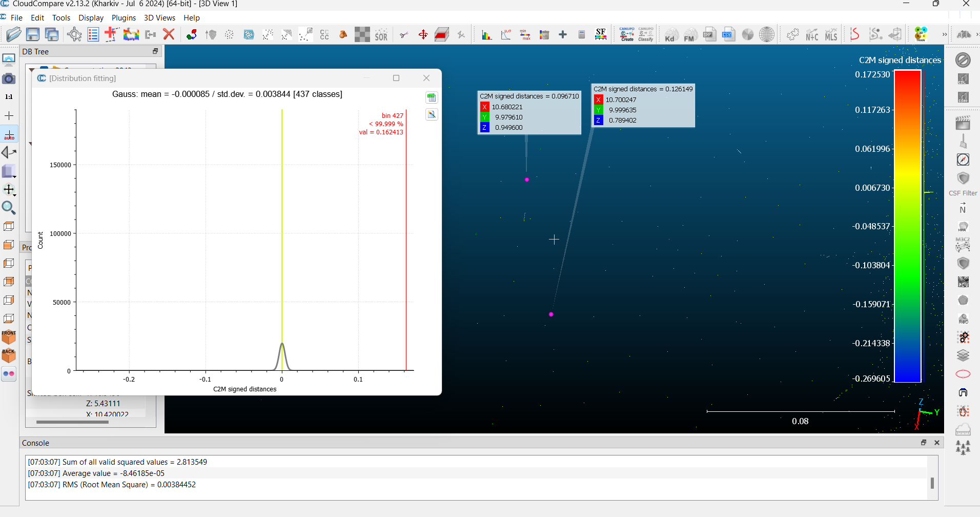Viewport: 980px width, 517px height.
Task: Open the Plugins menu
Action: (x=124, y=18)
